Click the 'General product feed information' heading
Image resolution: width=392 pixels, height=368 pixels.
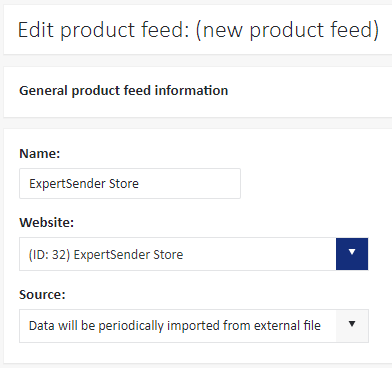coord(124,90)
